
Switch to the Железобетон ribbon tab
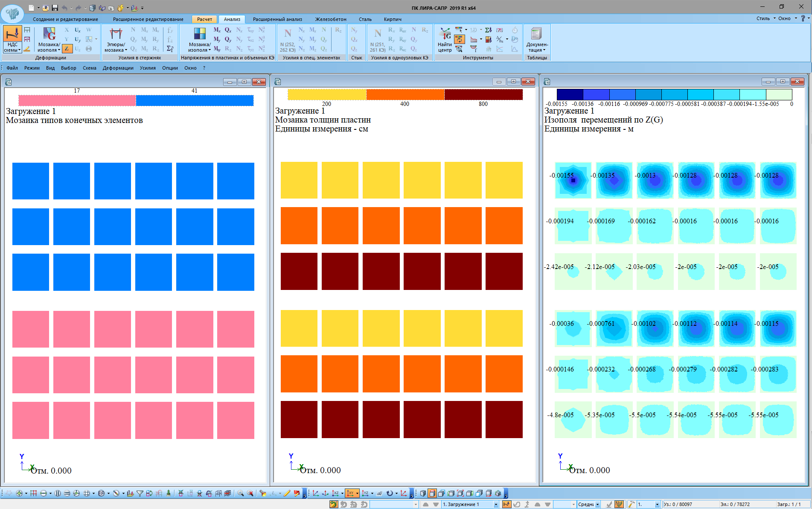point(330,19)
